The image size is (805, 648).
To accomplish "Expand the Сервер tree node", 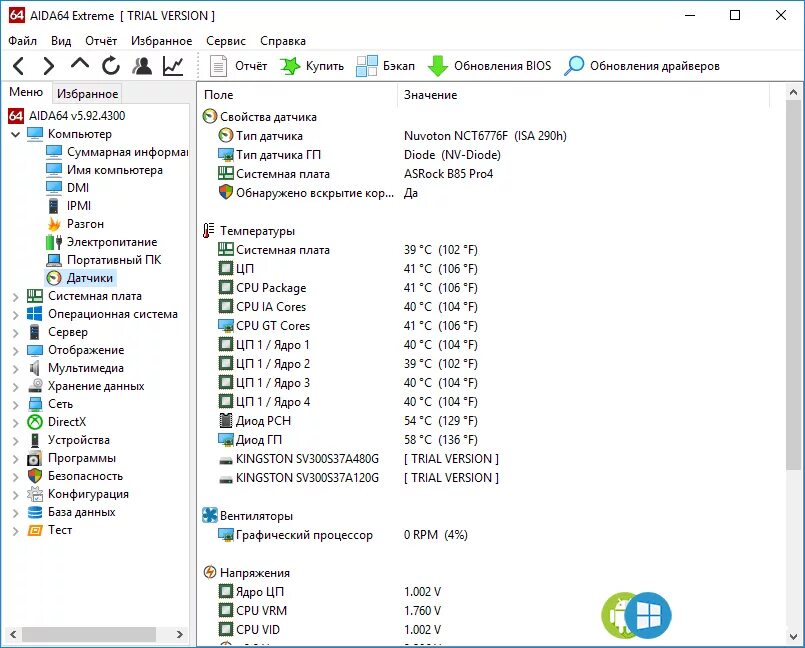I will point(15,332).
